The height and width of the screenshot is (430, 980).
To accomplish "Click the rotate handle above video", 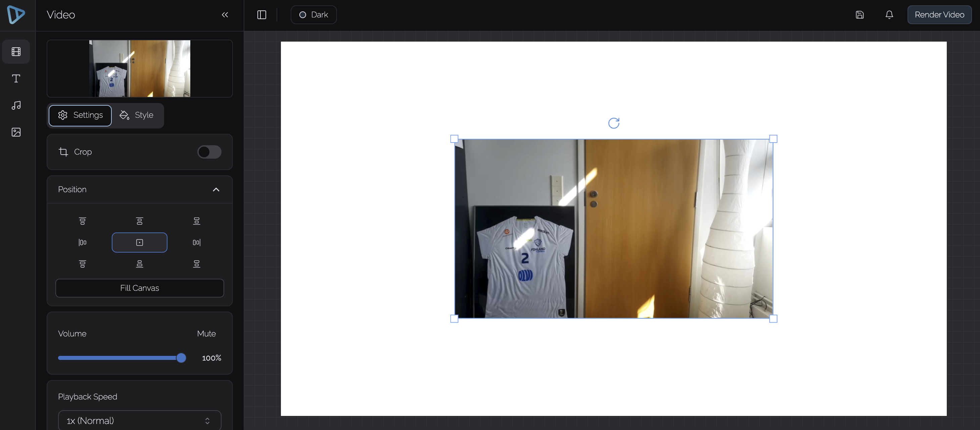I will pos(613,123).
